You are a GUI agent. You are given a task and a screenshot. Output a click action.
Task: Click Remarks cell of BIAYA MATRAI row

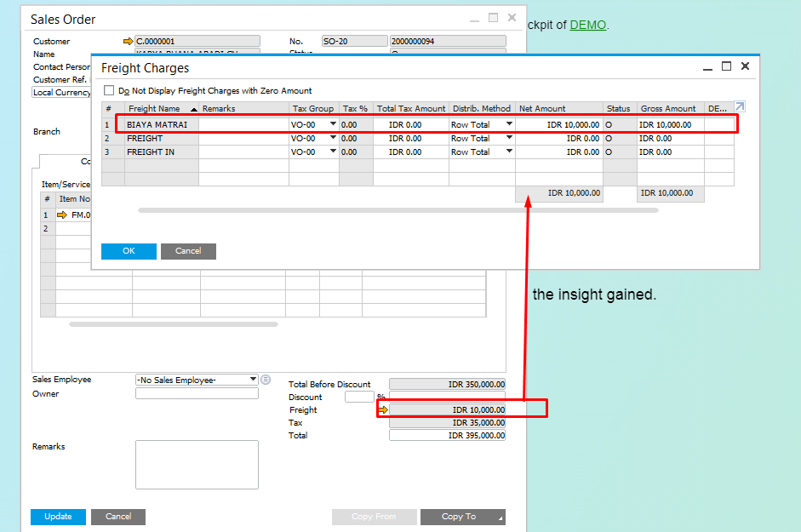243,124
